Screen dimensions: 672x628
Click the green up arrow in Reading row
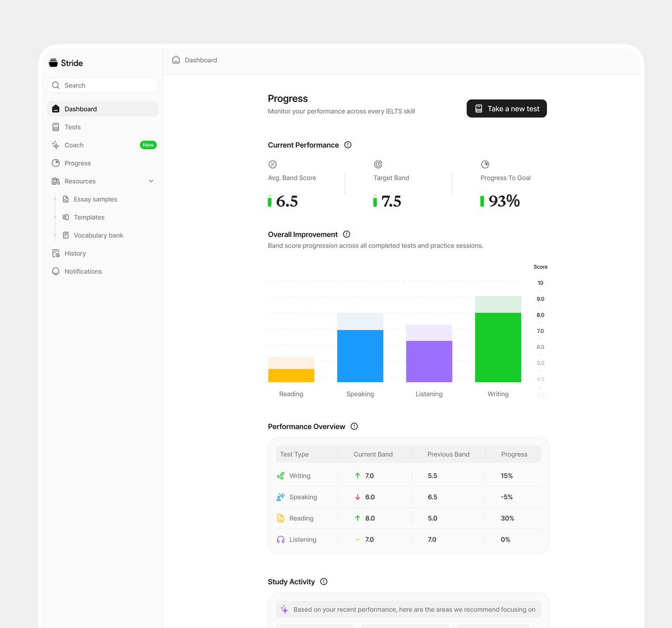tap(357, 518)
